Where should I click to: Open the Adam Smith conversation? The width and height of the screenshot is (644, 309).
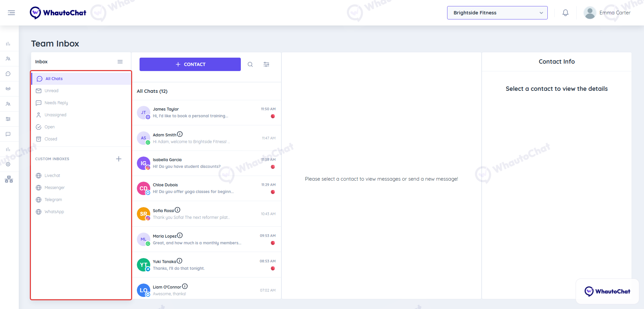coord(207,138)
